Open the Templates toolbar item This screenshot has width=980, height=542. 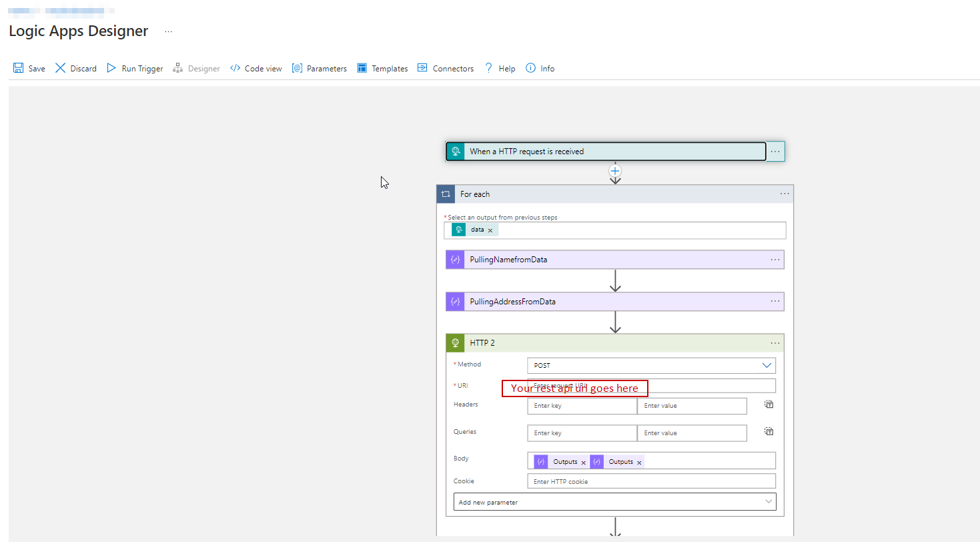(x=382, y=68)
